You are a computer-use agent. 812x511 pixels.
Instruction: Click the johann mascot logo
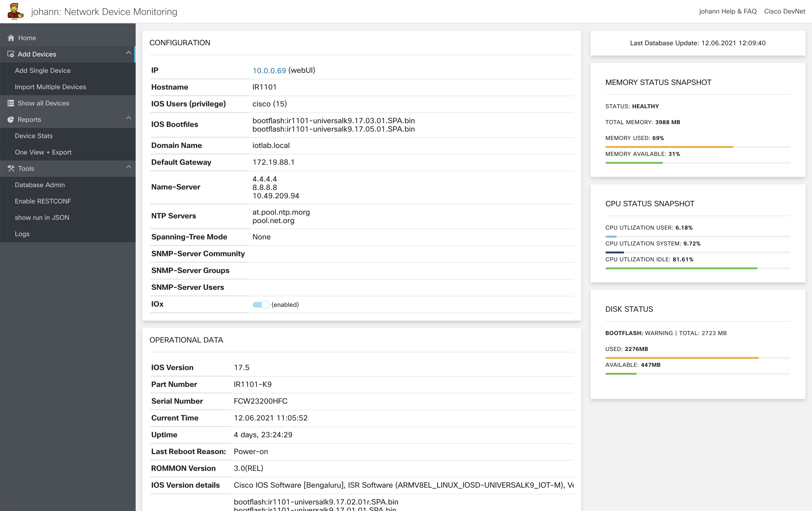click(15, 11)
